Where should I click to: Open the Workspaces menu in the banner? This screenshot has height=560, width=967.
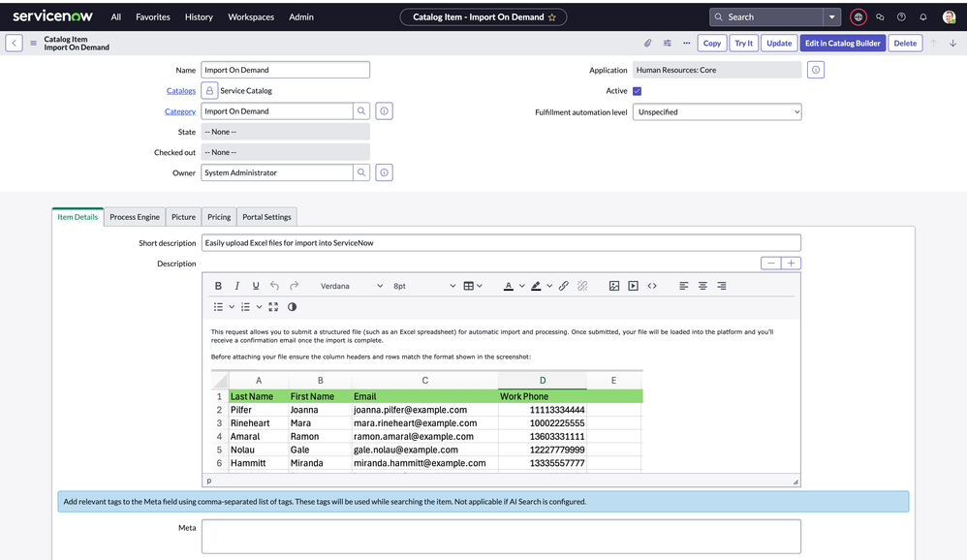(251, 16)
